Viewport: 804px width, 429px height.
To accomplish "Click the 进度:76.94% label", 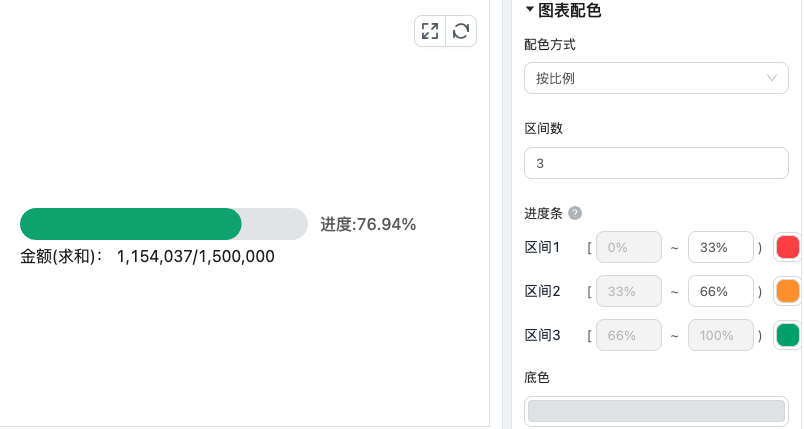I will pos(368,224).
